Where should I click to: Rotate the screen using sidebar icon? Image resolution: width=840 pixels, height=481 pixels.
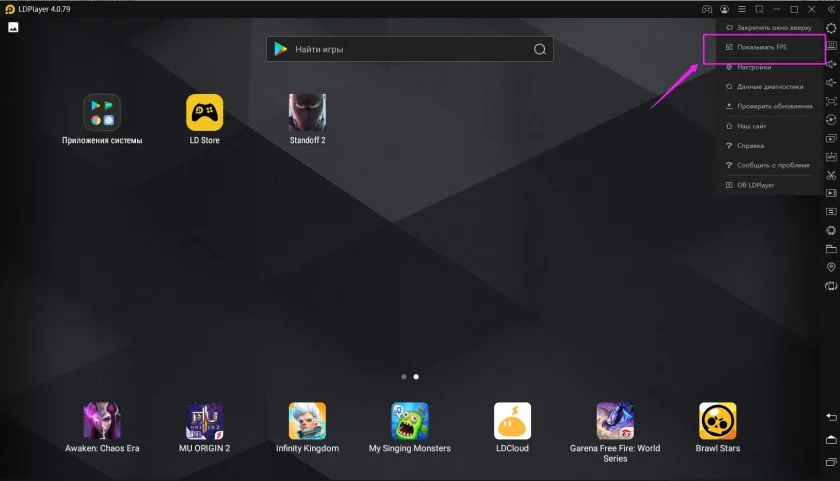point(831,285)
